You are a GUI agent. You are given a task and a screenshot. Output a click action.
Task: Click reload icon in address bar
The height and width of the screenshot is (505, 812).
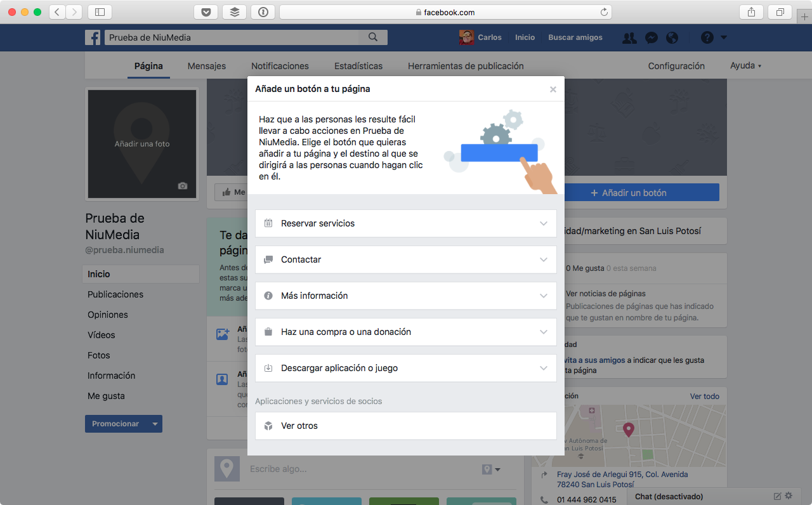coord(604,12)
